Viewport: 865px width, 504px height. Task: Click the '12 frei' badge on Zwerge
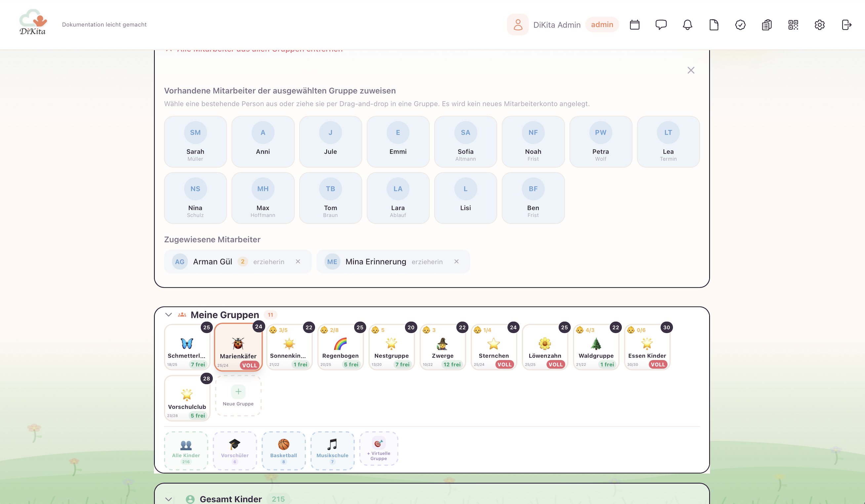coord(452,365)
